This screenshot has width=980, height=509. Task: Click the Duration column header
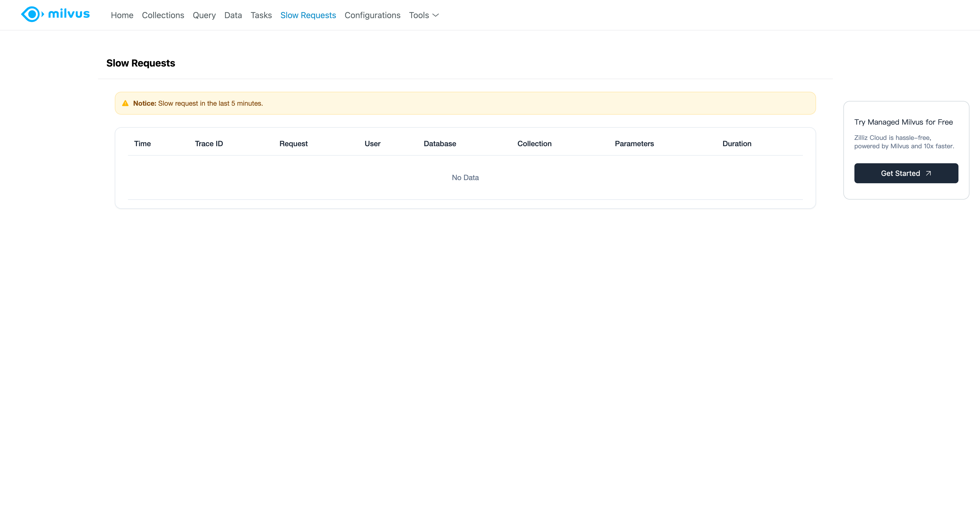[x=736, y=144]
